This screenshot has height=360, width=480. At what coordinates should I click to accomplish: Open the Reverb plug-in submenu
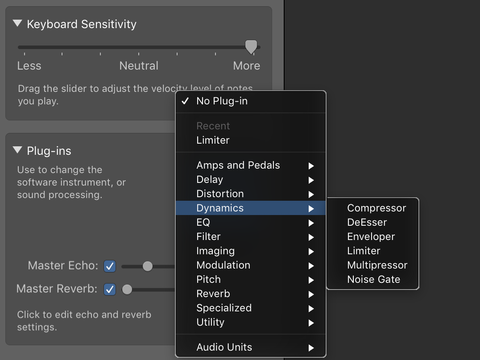point(251,294)
